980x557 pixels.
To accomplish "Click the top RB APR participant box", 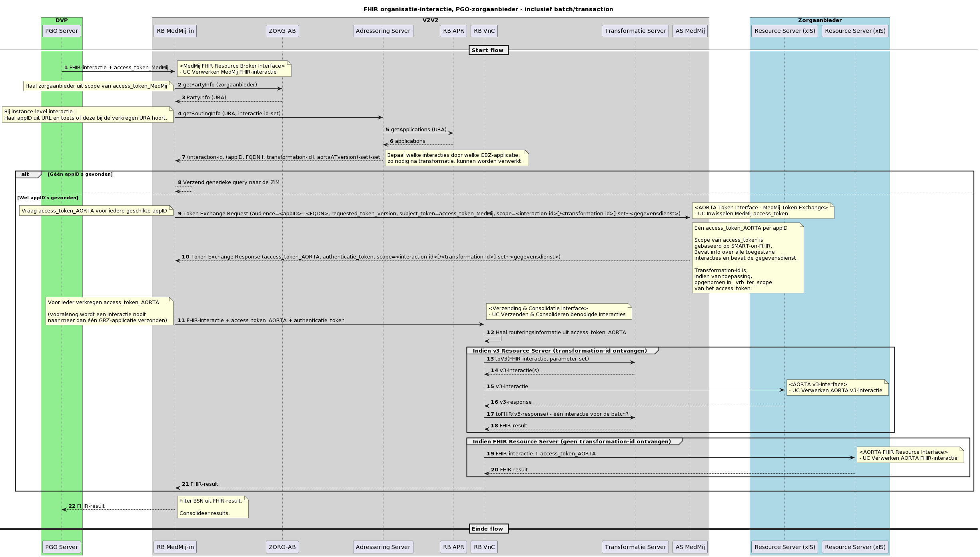I will pyautogui.click(x=453, y=31).
